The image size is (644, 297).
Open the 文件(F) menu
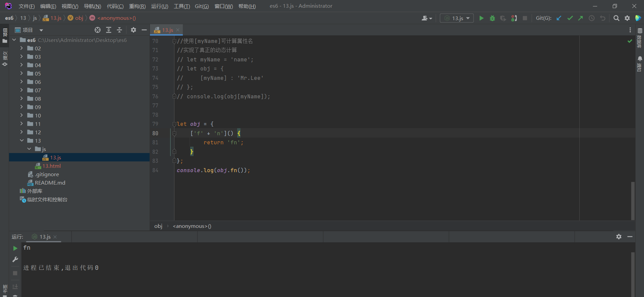pyautogui.click(x=26, y=6)
